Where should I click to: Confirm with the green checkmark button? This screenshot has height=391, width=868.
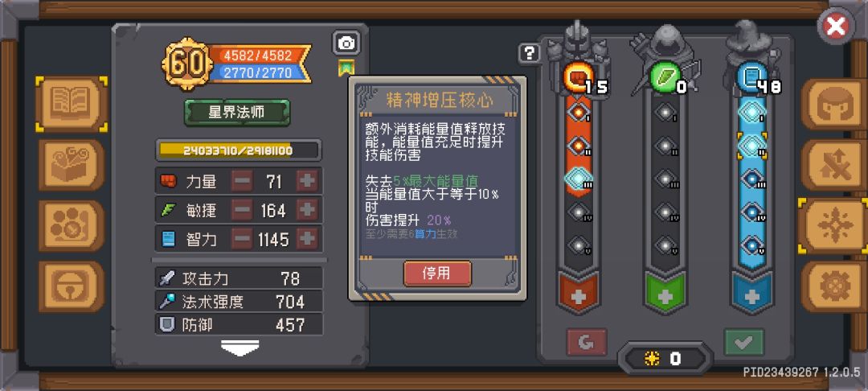point(744,343)
